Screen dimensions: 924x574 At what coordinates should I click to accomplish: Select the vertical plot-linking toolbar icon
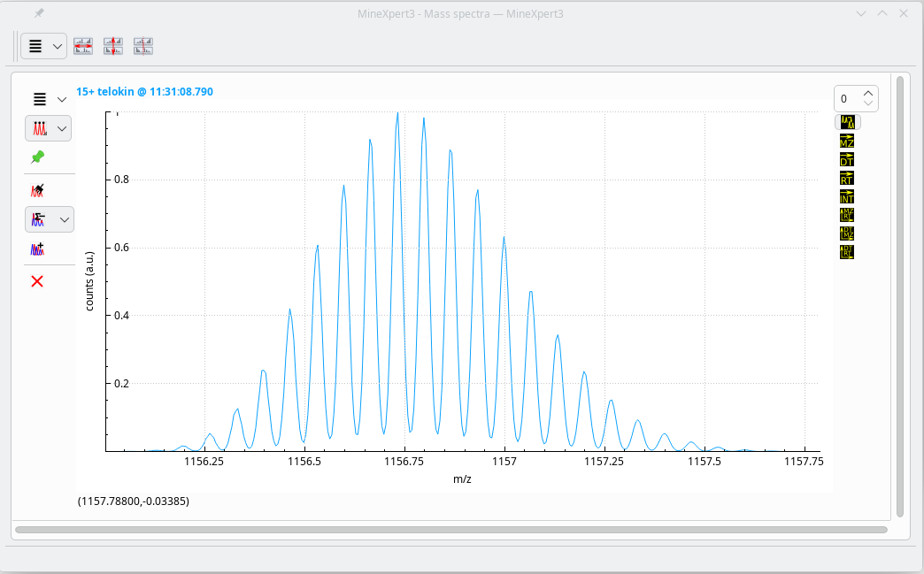(113, 46)
